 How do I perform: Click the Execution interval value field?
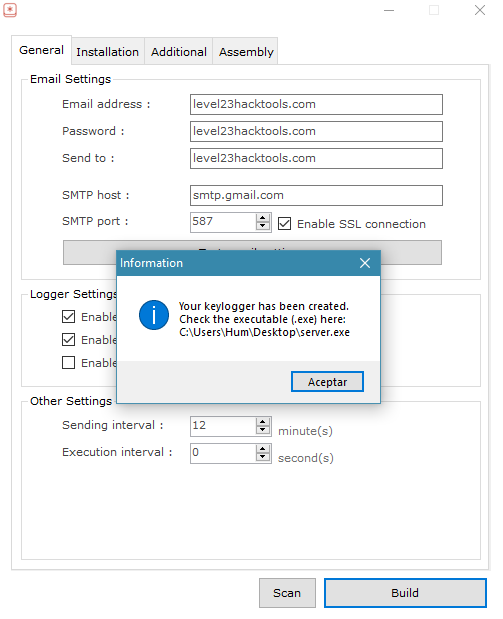tap(223, 453)
